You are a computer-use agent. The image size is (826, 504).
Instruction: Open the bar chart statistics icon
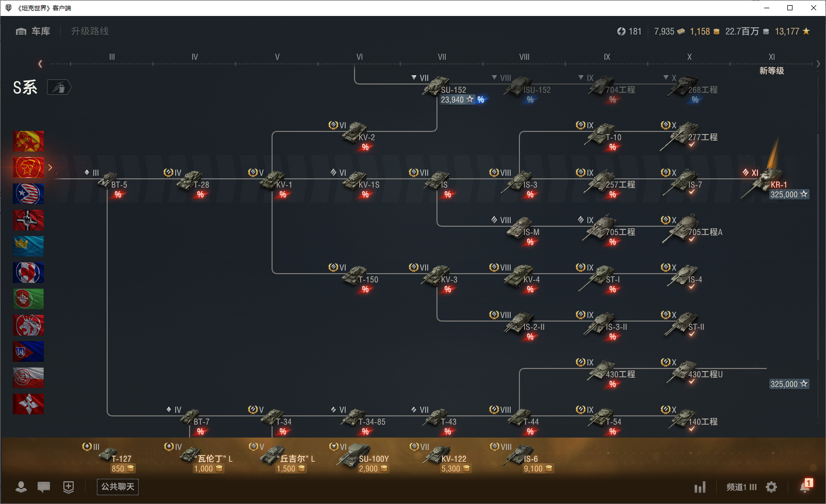click(700, 487)
